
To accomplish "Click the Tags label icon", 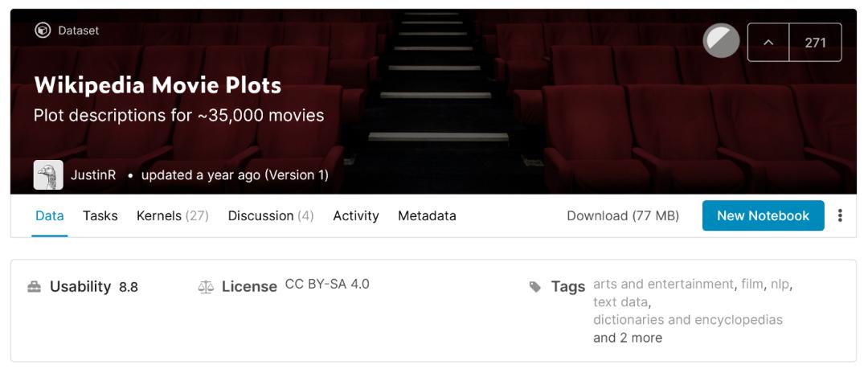I will click(x=535, y=287).
